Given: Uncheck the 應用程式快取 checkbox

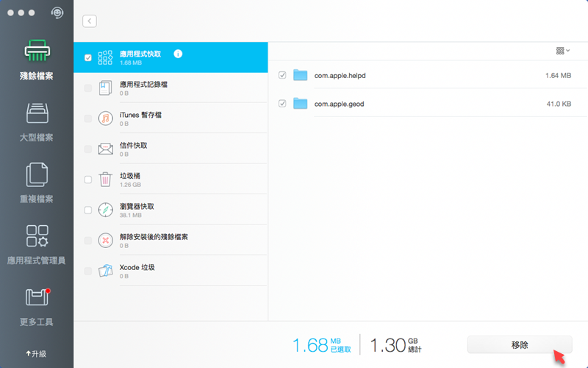Looking at the screenshot, I should [88, 57].
